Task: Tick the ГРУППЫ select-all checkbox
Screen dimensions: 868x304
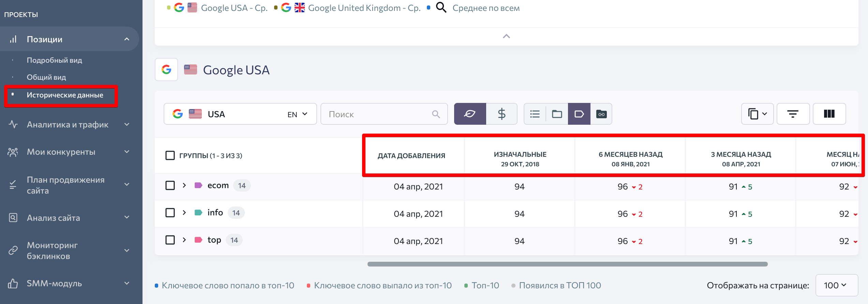Action: tap(170, 155)
